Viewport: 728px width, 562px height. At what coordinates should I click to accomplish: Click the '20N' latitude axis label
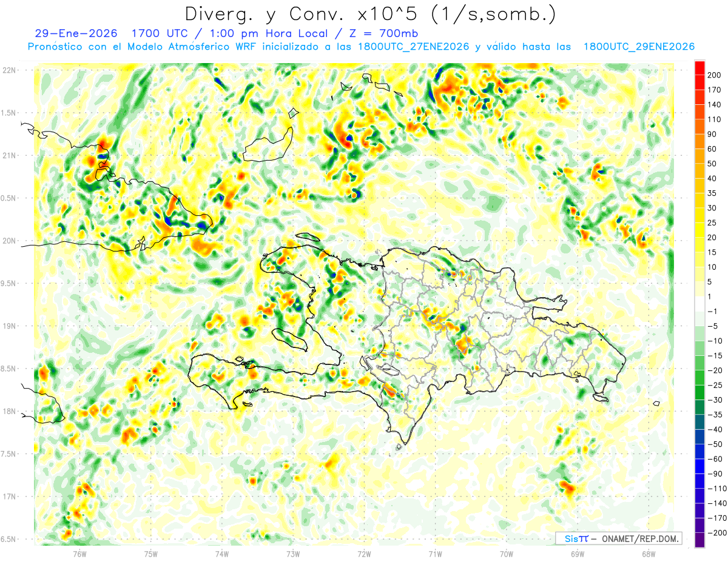10,241
